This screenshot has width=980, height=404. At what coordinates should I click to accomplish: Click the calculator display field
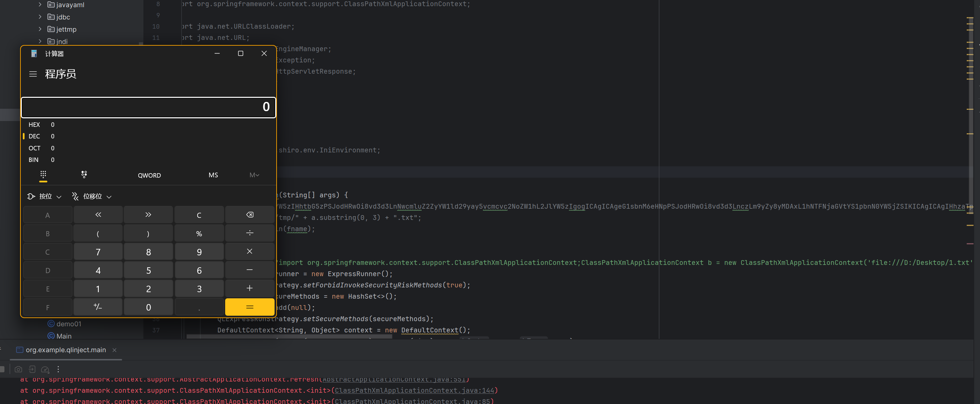click(x=149, y=107)
